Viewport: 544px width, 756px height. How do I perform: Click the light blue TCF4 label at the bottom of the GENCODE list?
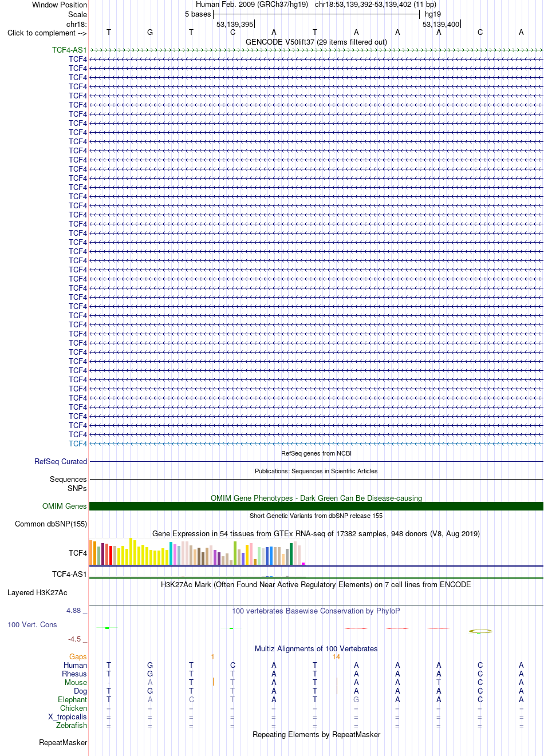[78, 444]
